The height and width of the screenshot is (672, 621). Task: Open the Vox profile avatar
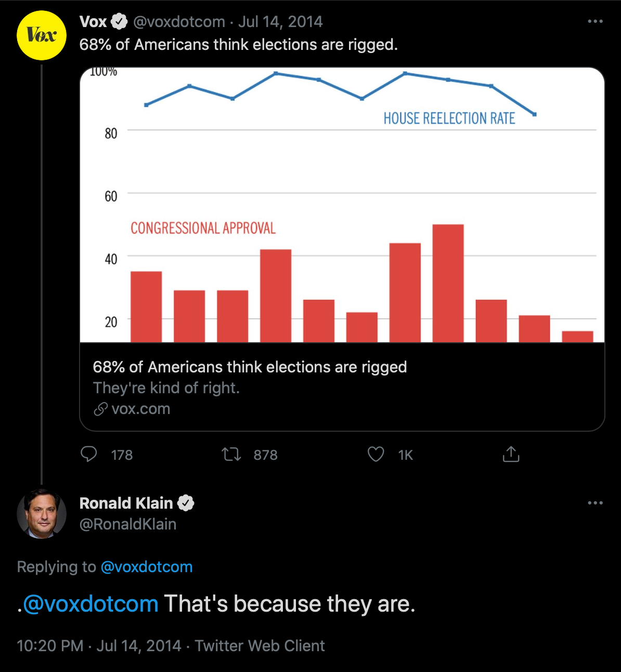[42, 35]
